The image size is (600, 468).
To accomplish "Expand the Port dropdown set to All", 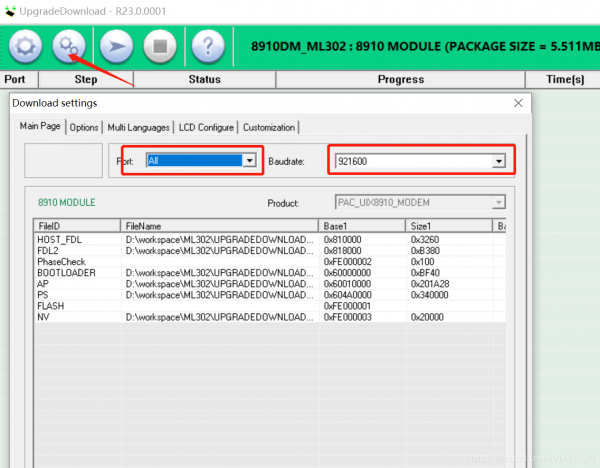I will pyautogui.click(x=250, y=160).
